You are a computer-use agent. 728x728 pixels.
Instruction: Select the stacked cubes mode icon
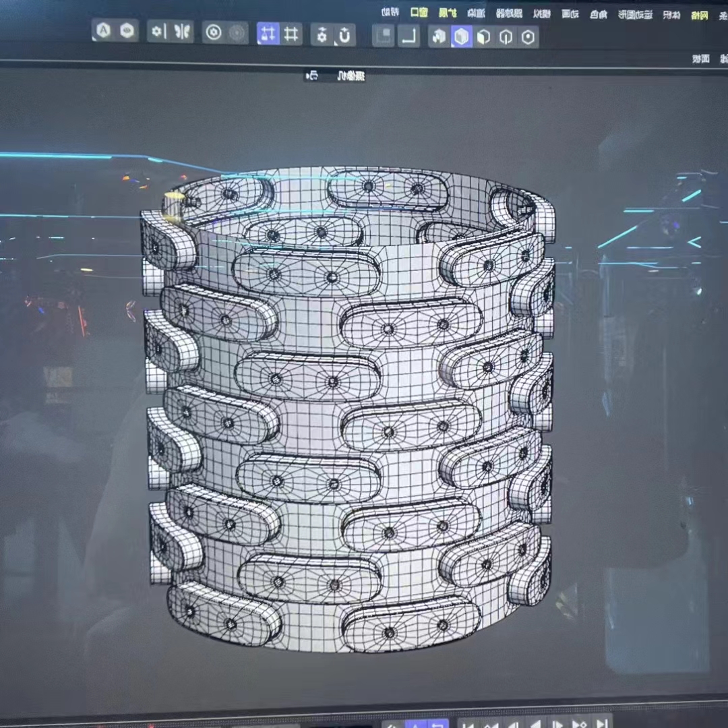439,36
